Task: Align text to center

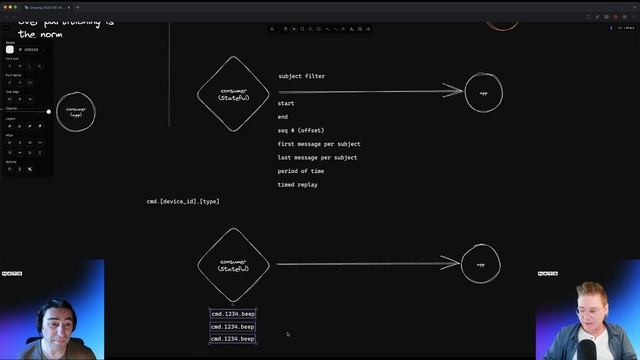Action: [20, 99]
